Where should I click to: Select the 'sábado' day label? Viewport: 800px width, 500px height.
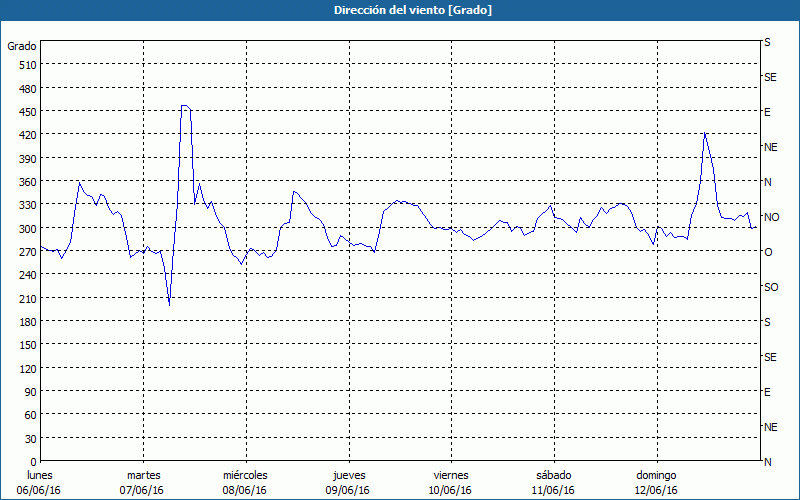pos(553,475)
